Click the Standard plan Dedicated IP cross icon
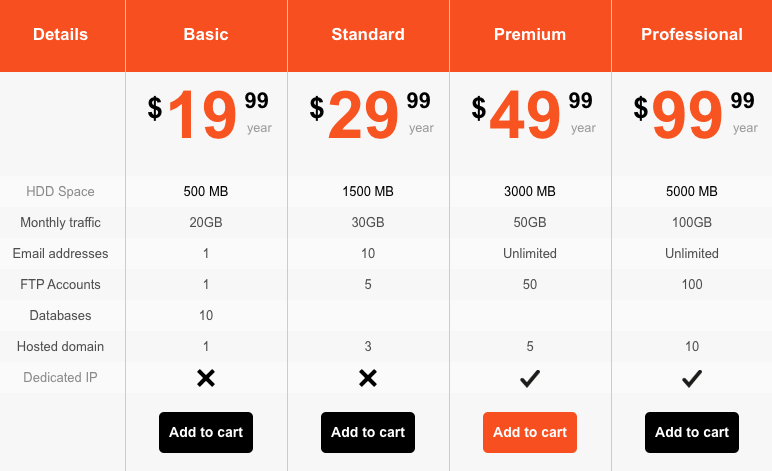The image size is (772, 471). pyautogui.click(x=368, y=378)
